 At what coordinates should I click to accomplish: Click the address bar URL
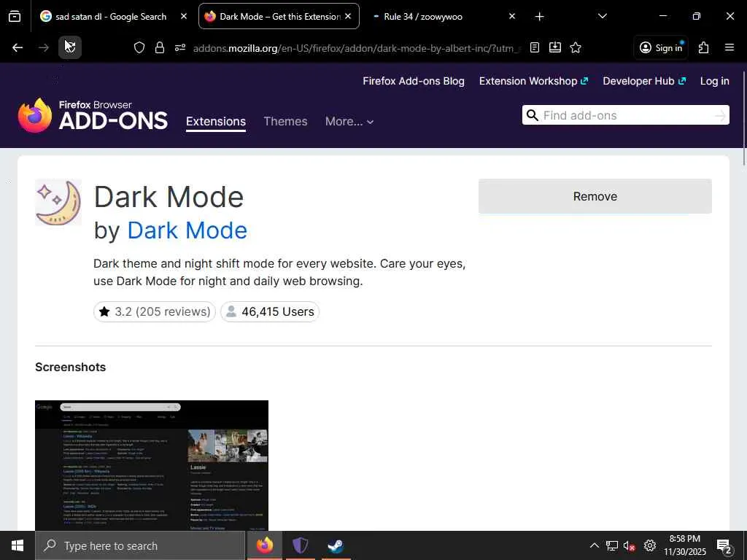356,48
